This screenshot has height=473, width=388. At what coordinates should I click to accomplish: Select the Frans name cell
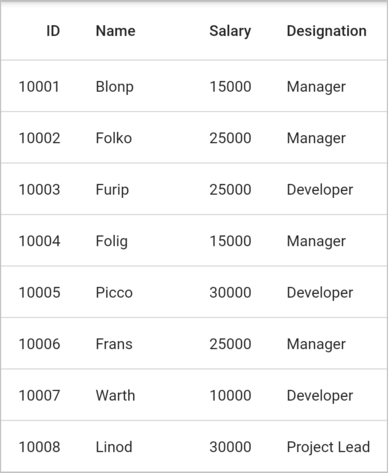pos(114,344)
